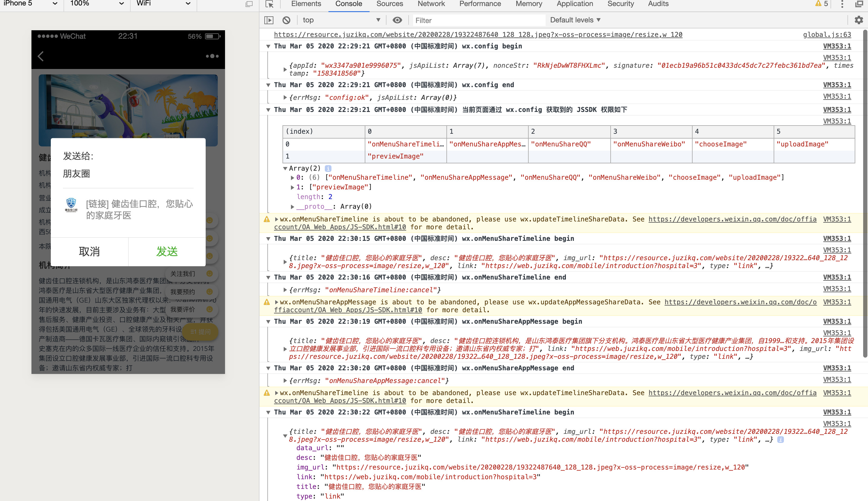
Task: Tap the WeChat back arrow
Action: [x=41, y=56]
